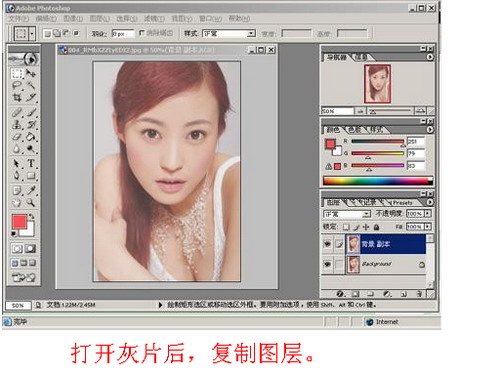Select the Type tool
The width and height of the screenshot is (500, 375).
click(x=31, y=163)
